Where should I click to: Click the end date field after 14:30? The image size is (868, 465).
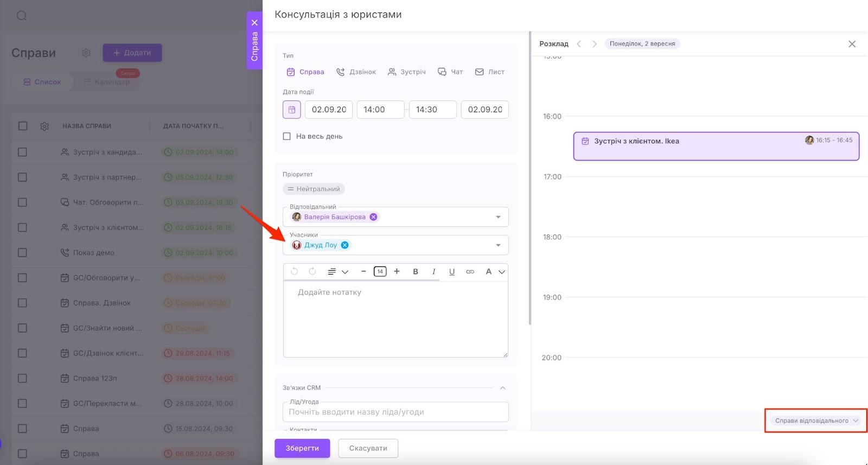(485, 110)
